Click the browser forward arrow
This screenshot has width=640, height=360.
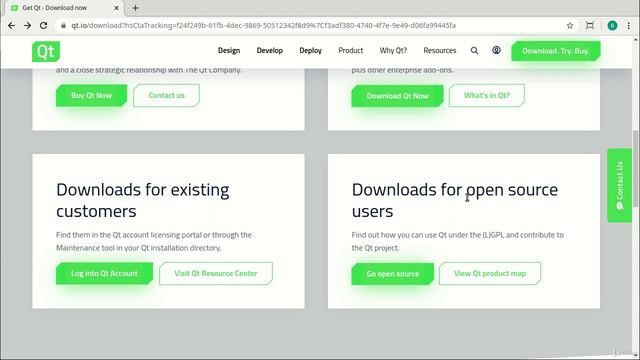coord(27,25)
